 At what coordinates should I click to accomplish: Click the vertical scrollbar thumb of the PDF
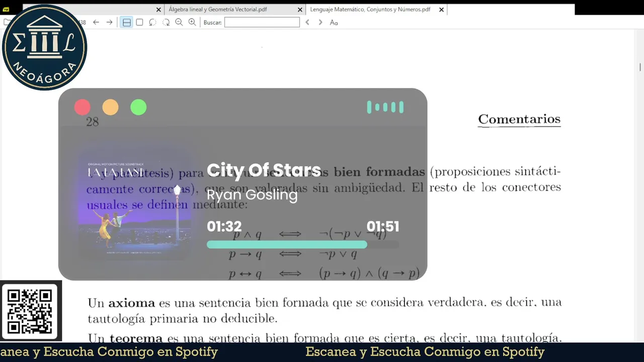point(640,67)
